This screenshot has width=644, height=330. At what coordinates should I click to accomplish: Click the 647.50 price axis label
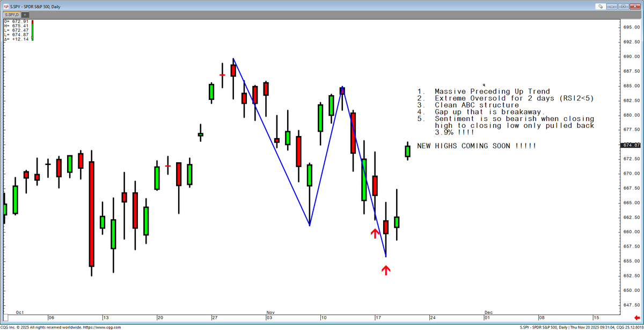[631, 305]
